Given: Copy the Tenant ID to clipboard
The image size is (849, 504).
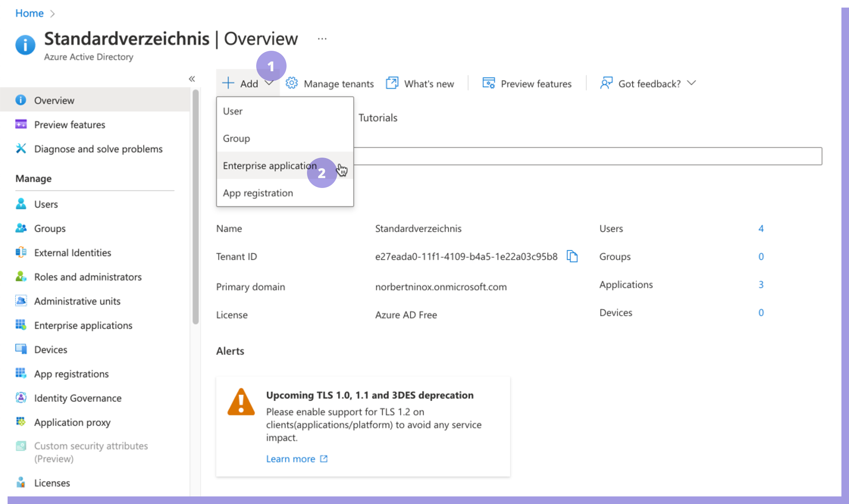Looking at the screenshot, I should (572, 257).
